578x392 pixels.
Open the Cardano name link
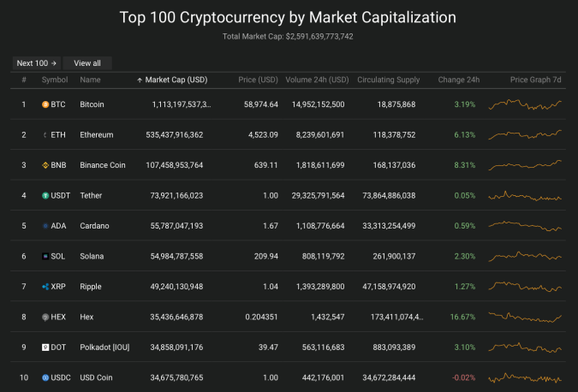94,226
